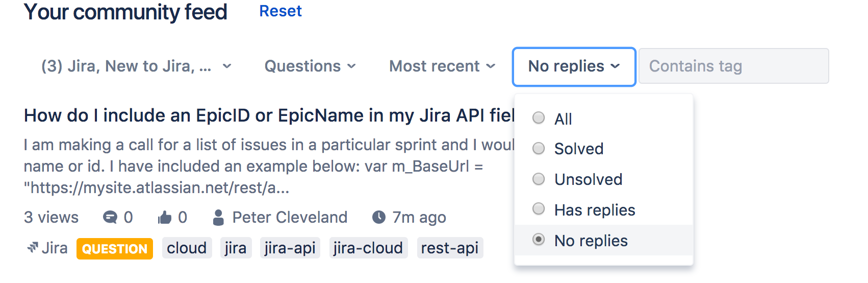Viewport: 868px width, 283px height.
Task: Choose the Solved radio button
Action: coord(539,148)
